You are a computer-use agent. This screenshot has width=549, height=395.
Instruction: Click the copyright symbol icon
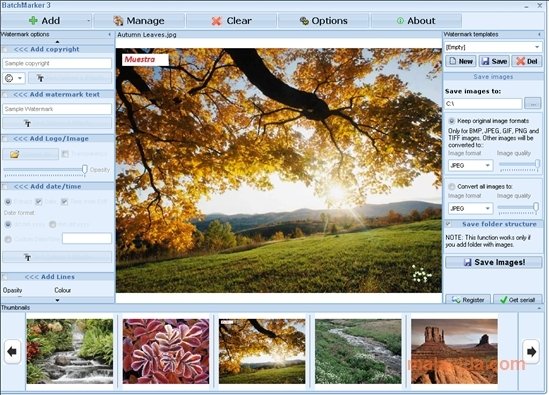pos(9,78)
